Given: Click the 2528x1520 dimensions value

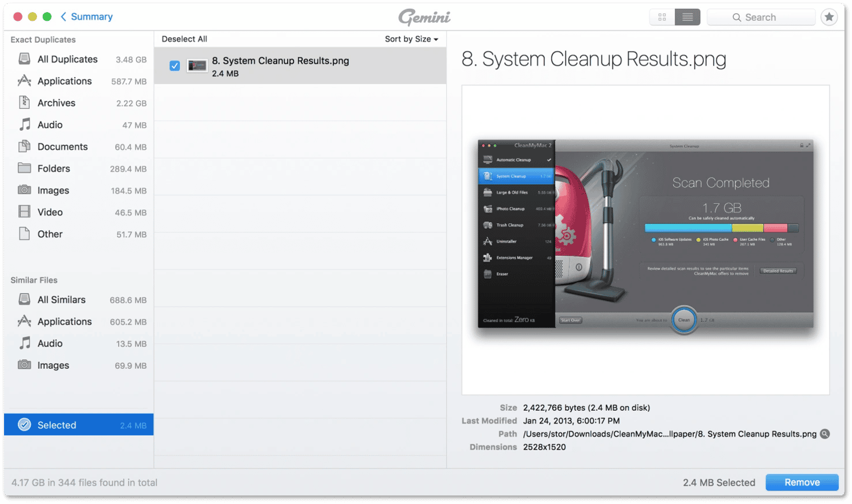Looking at the screenshot, I should coord(545,447).
